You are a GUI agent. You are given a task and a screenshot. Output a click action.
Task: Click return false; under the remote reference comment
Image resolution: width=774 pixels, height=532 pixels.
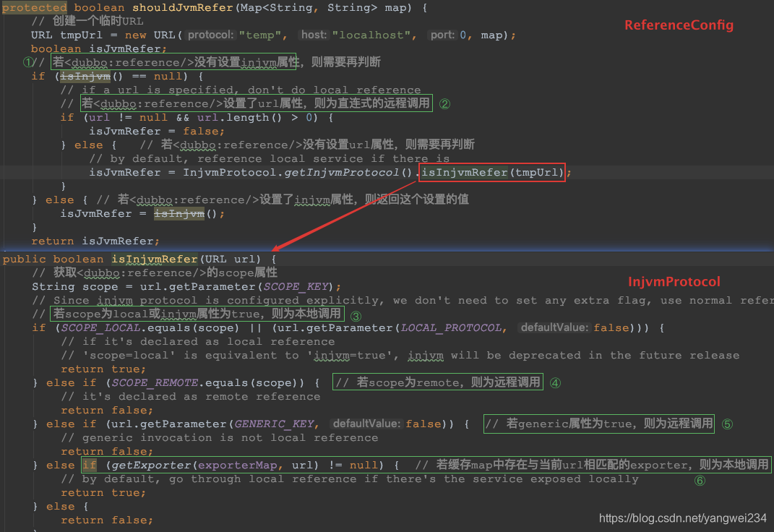click(x=107, y=411)
